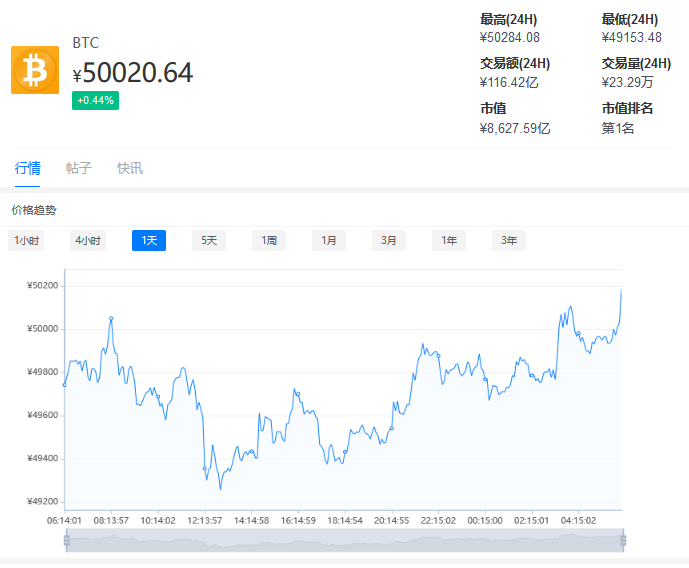Click the ¥49200 axis label
The height and width of the screenshot is (568, 689).
click(43, 502)
